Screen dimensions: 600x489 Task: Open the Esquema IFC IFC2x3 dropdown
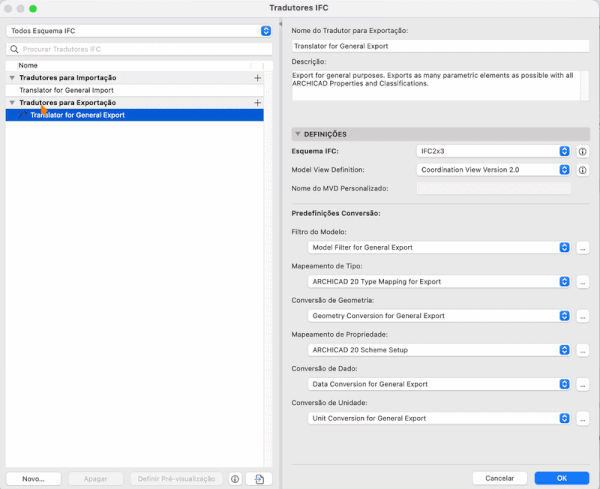click(x=493, y=151)
